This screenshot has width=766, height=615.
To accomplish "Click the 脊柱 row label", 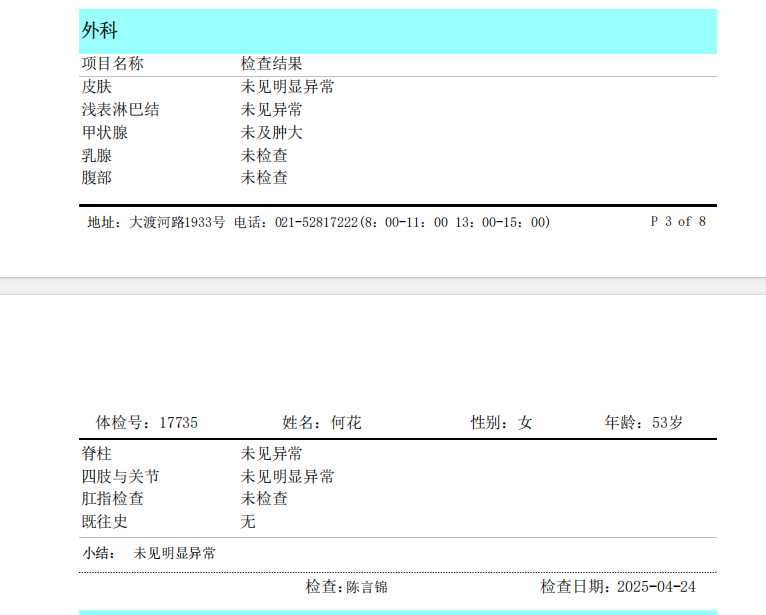I will click(x=97, y=454).
